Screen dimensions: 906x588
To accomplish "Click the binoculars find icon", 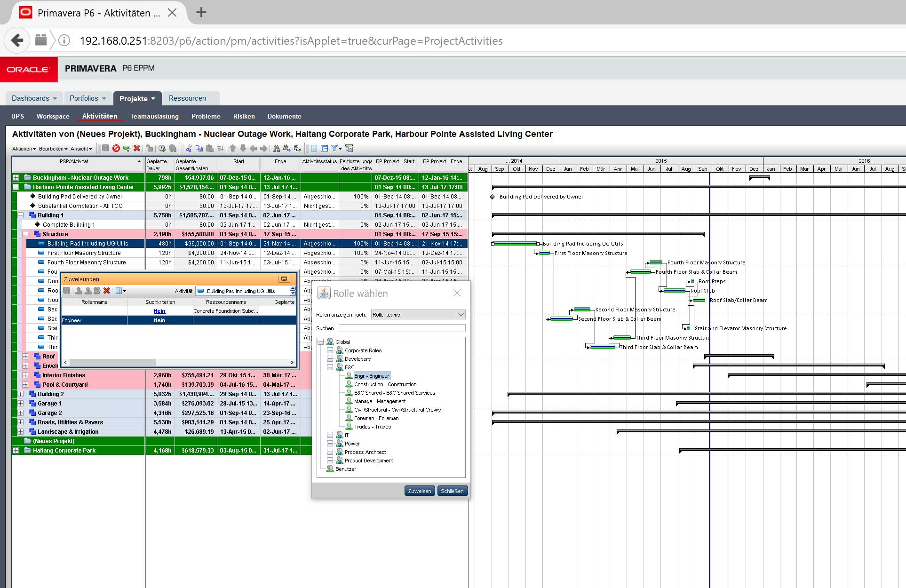I will 276,148.
